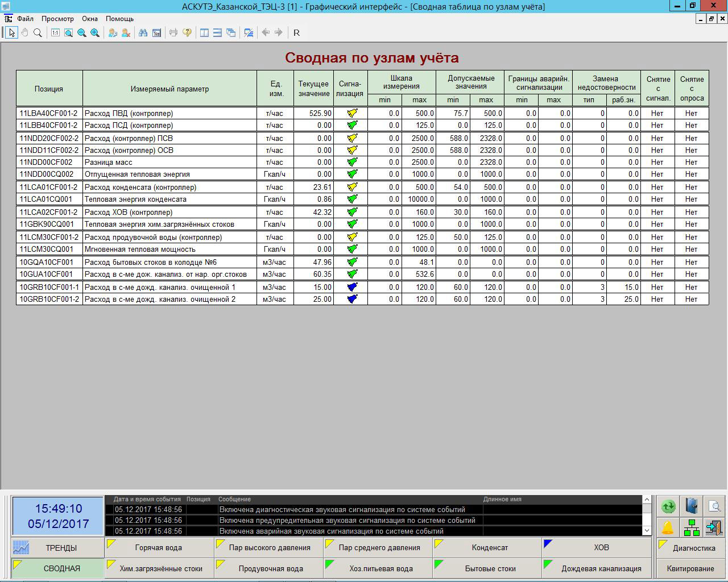The height and width of the screenshot is (582, 728).
Task: Switch to the СВОДНАЯ summary view
Action: 57,568
